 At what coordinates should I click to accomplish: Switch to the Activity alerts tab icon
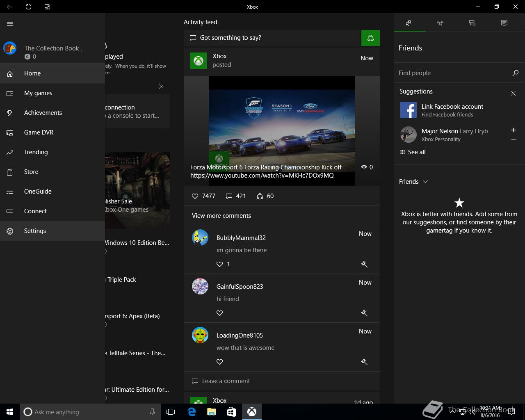coord(504,23)
